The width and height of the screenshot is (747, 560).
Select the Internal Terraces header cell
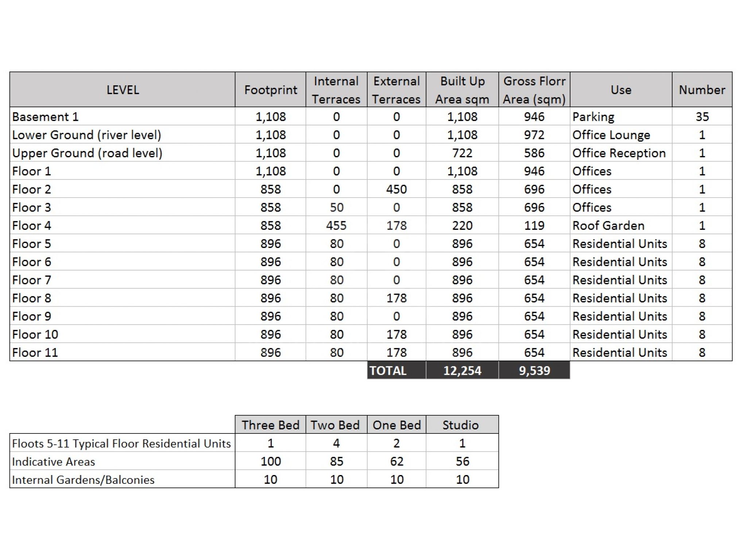(336, 90)
